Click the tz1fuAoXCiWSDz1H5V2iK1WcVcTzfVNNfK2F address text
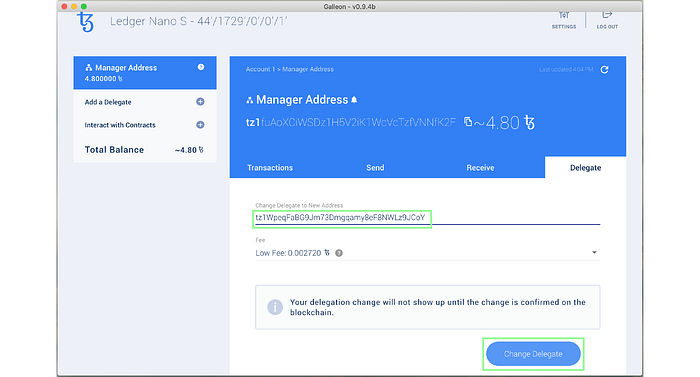The image size is (700, 377). pyautogui.click(x=351, y=122)
